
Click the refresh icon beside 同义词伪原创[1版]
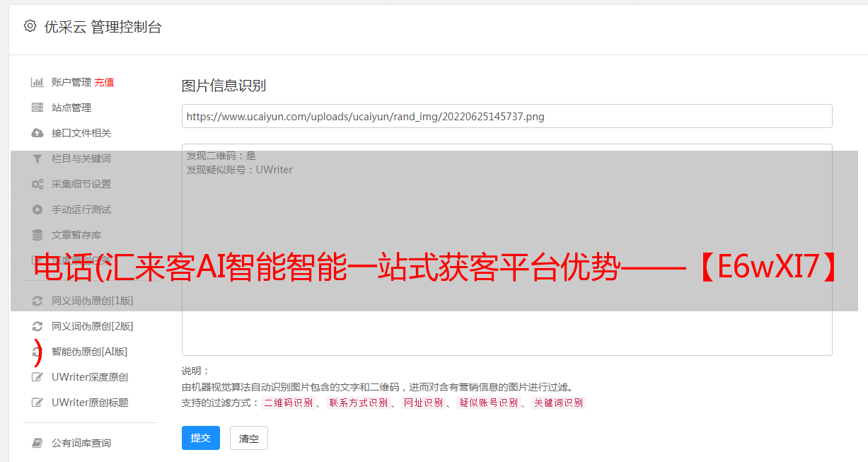coord(37,301)
